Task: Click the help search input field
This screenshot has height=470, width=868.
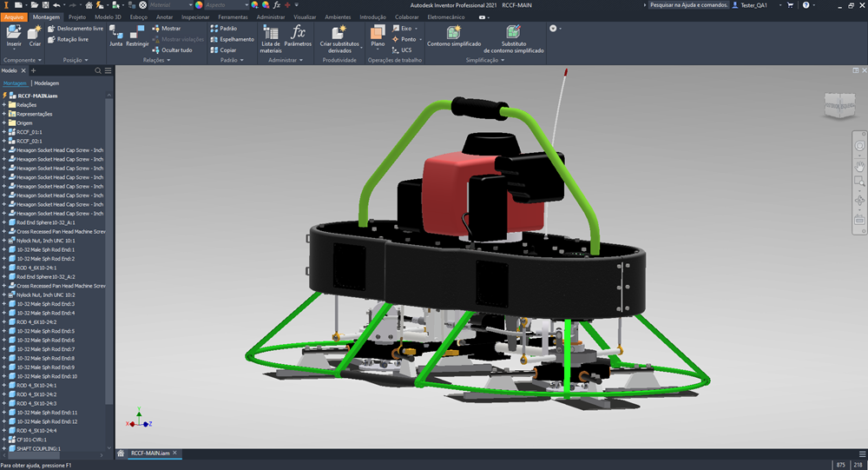Action: tap(688, 5)
